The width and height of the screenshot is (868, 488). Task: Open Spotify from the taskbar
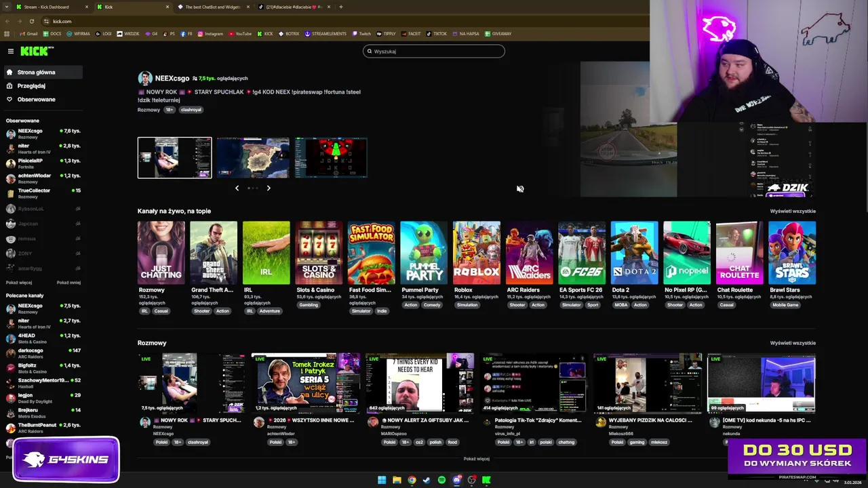[x=441, y=480]
